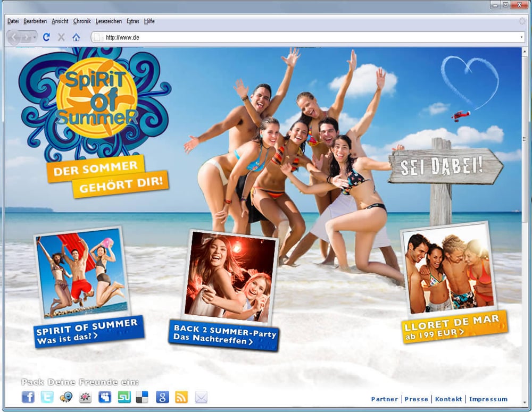Send by email with the envelope icon
This screenshot has width=532, height=412.
point(201,397)
